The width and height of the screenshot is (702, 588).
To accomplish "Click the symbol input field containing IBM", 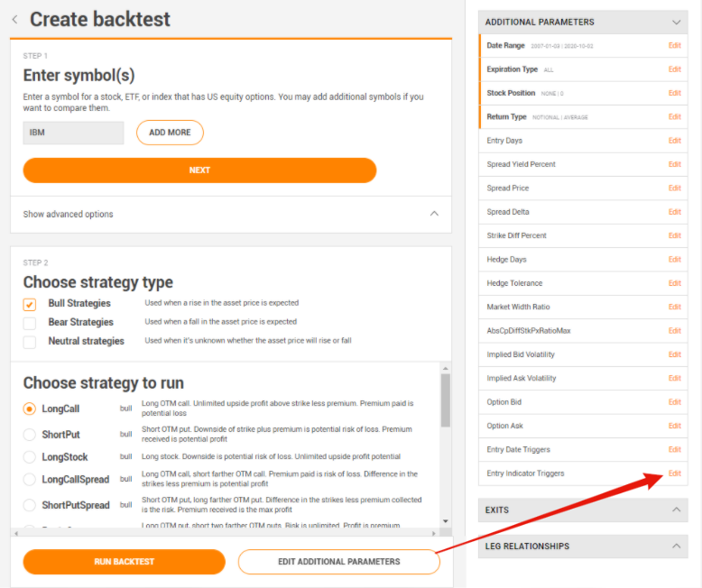I will click(x=73, y=133).
